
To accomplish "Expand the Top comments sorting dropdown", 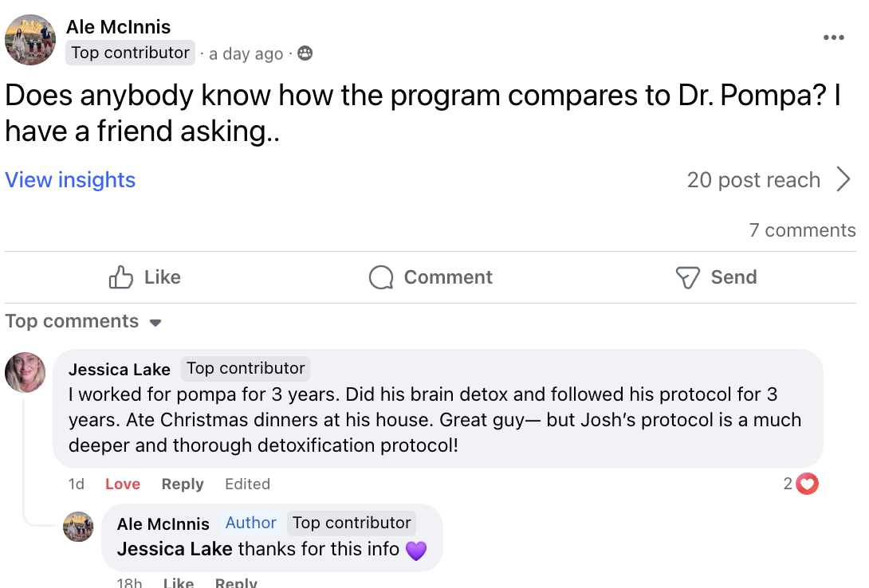I will 83,322.
